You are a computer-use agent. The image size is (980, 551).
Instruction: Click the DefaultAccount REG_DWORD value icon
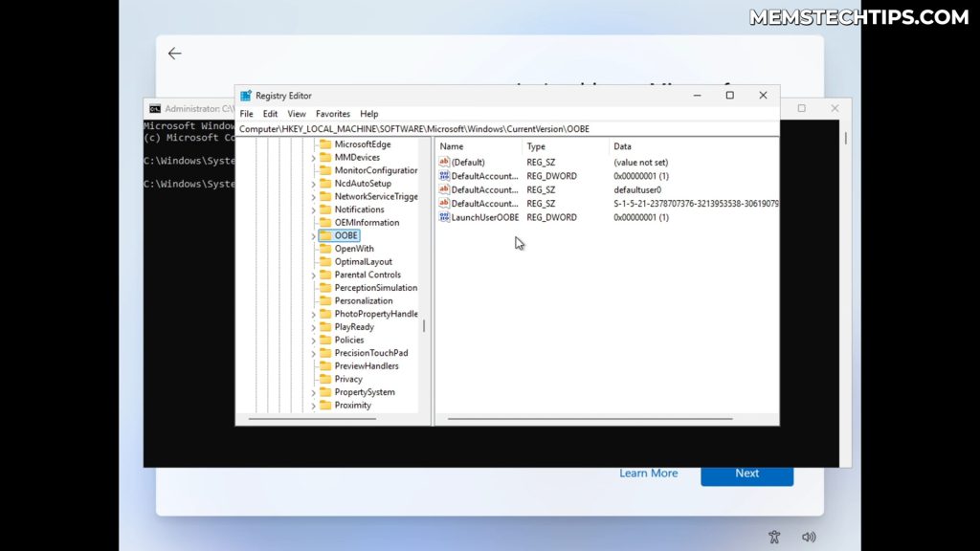pos(444,176)
